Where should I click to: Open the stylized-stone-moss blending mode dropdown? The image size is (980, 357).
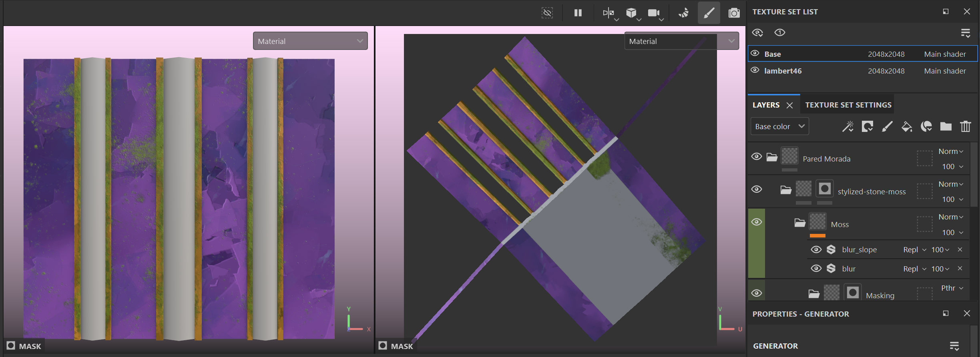(x=951, y=184)
